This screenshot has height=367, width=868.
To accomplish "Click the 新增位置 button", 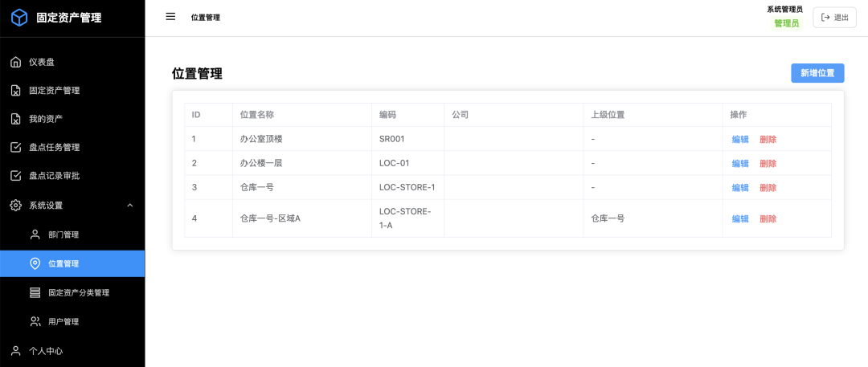I will coord(817,73).
